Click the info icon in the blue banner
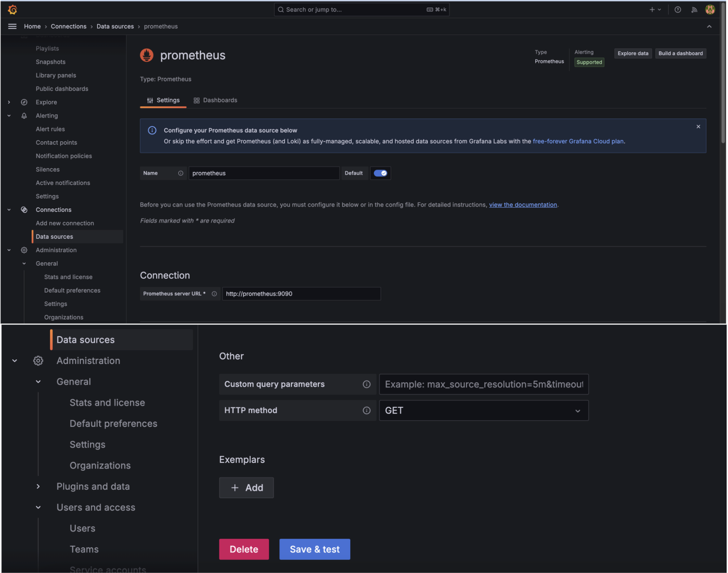This screenshot has width=728, height=573. point(152,130)
